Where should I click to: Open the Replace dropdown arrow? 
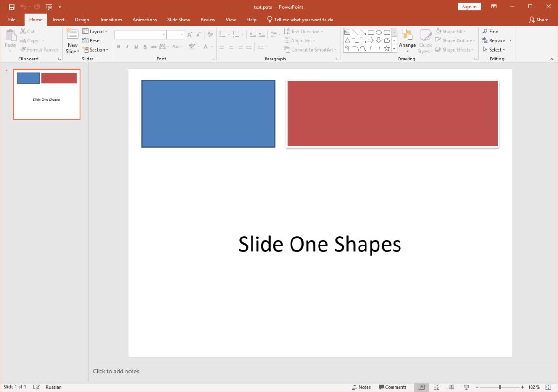(510, 40)
